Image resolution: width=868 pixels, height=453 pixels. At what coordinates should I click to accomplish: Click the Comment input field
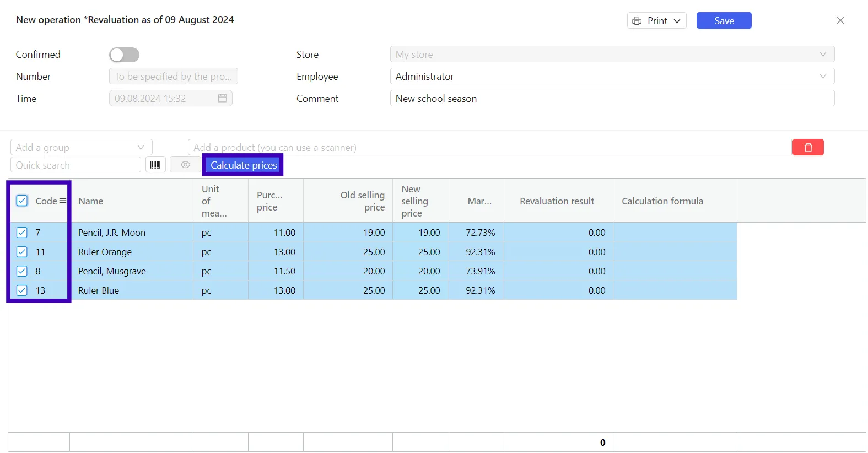tap(612, 98)
